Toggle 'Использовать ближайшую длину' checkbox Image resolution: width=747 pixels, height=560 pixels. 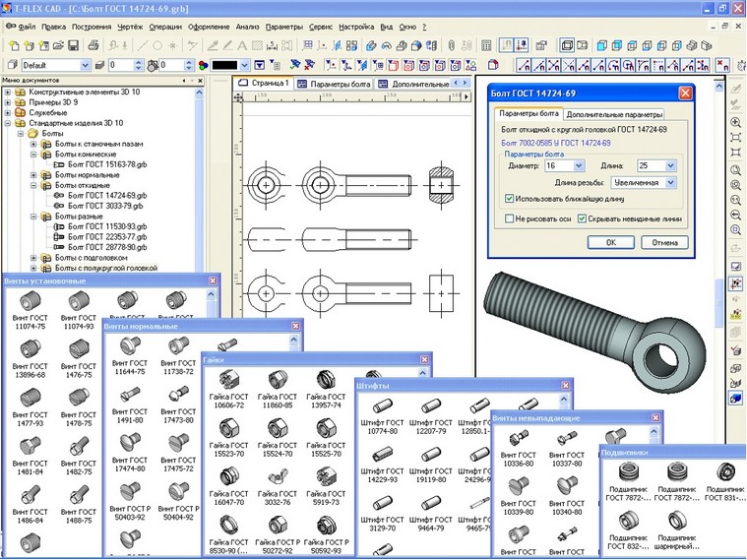pyautogui.click(x=509, y=198)
